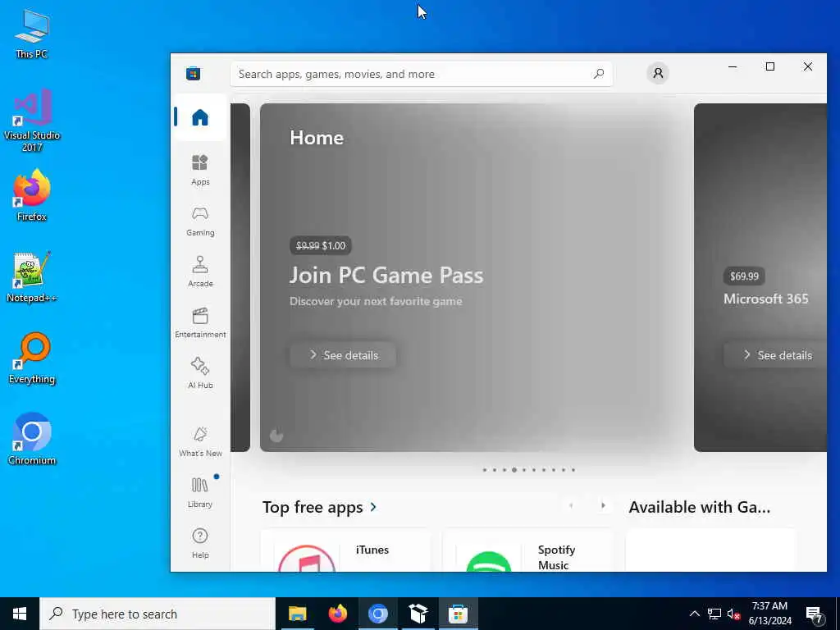Click the Search apps, games, movies field
Screen dimensions: 840x630
coord(421,74)
